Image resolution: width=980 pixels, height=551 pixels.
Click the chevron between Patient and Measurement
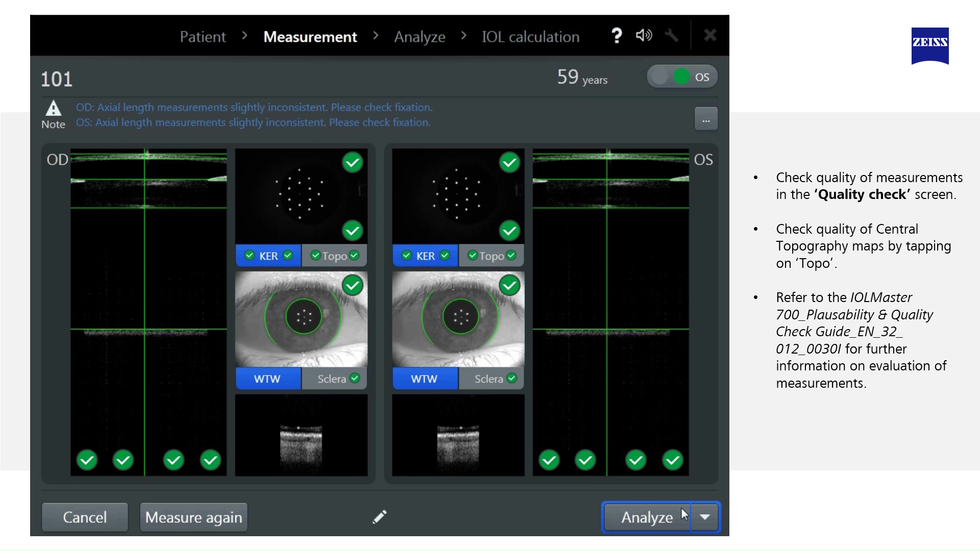244,36
